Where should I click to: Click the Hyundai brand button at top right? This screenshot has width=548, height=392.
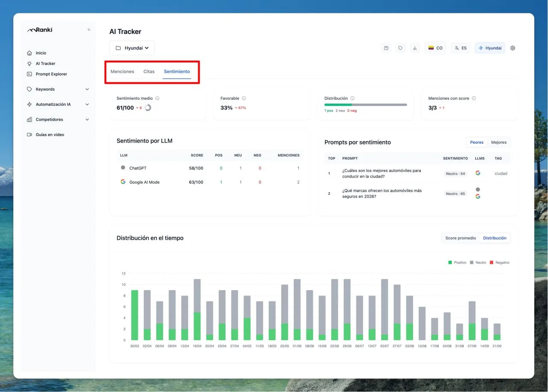click(490, 48)
